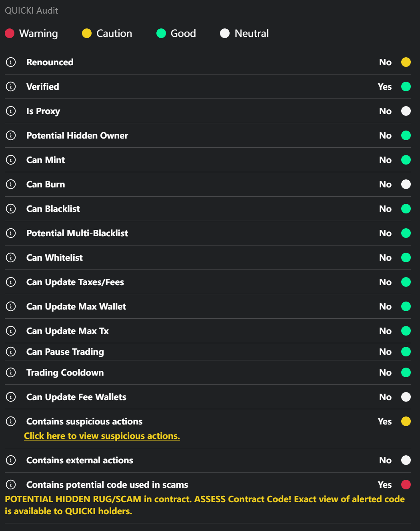Click the Potential Hidden Owner label
This screenshot has height=531, width=420.
point(77,135)
